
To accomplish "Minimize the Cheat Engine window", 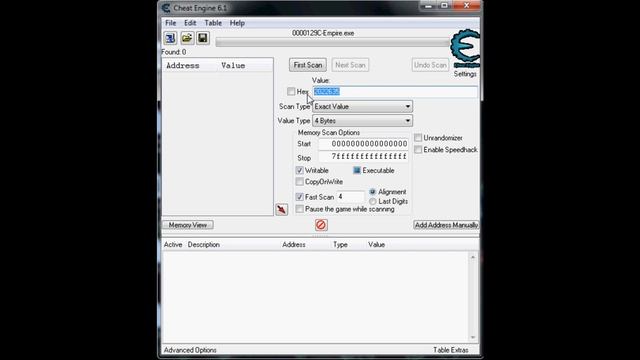I will pyautogui.click(x=428, y=6).
